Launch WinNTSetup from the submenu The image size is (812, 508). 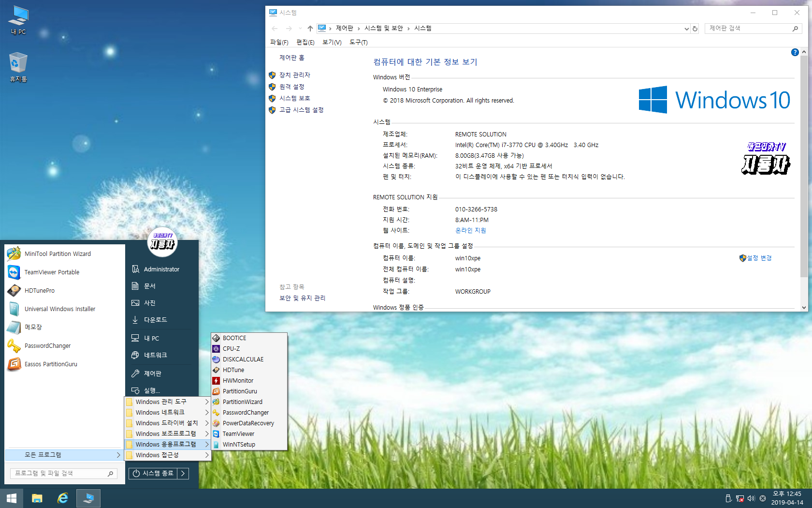point(249,444)
